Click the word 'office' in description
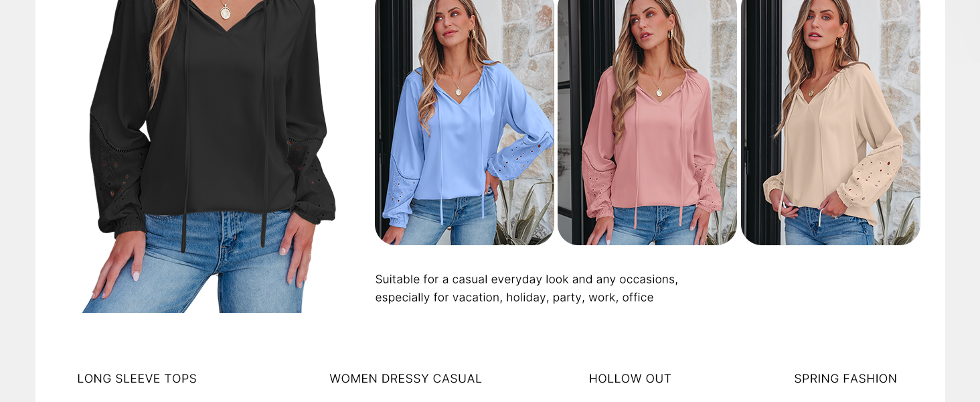Image resolution: width=980 pixels, height=402 pixels. 638,297
